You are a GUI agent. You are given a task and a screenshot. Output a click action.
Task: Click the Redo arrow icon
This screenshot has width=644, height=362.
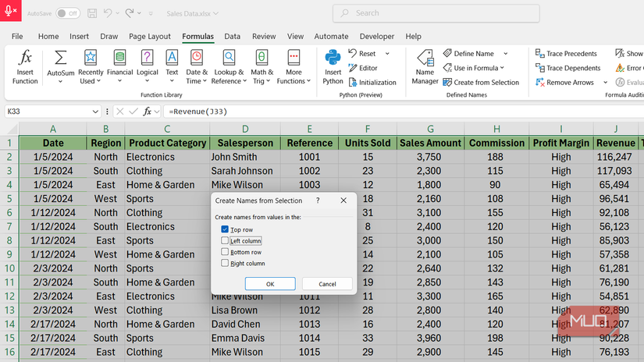[130, 13]
